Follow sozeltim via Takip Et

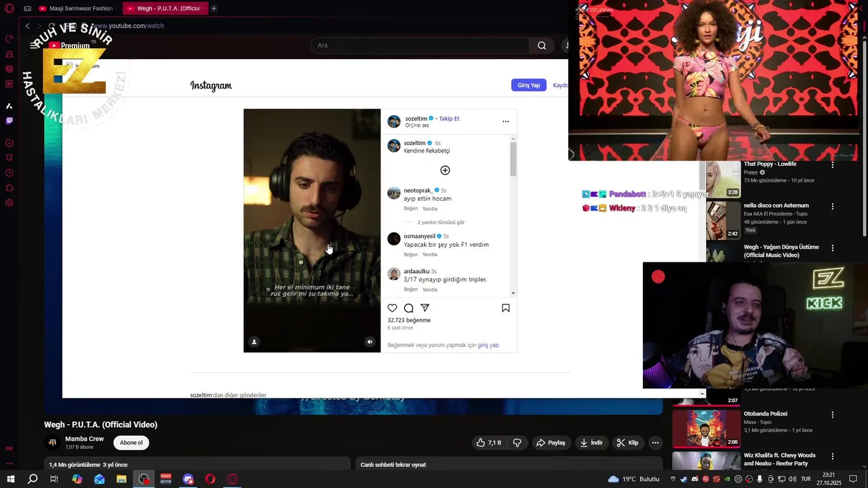coord(449,119)
